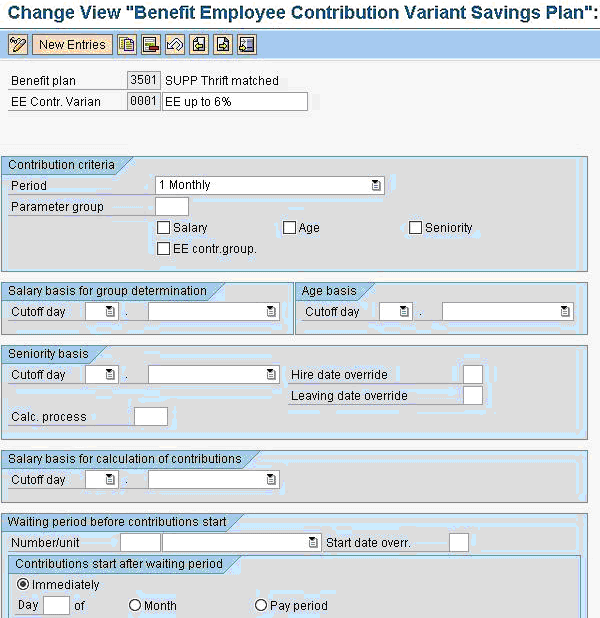Click the Display/Change toggle pencil icon

pos(18,45)
